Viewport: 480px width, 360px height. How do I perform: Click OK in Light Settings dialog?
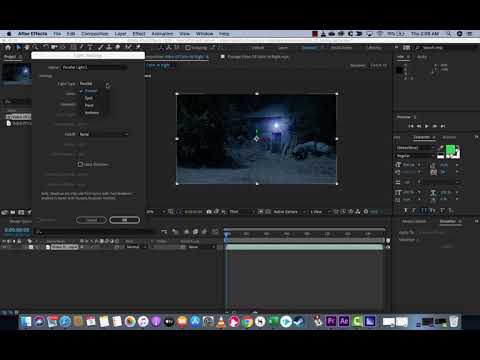tap(124, 220)
